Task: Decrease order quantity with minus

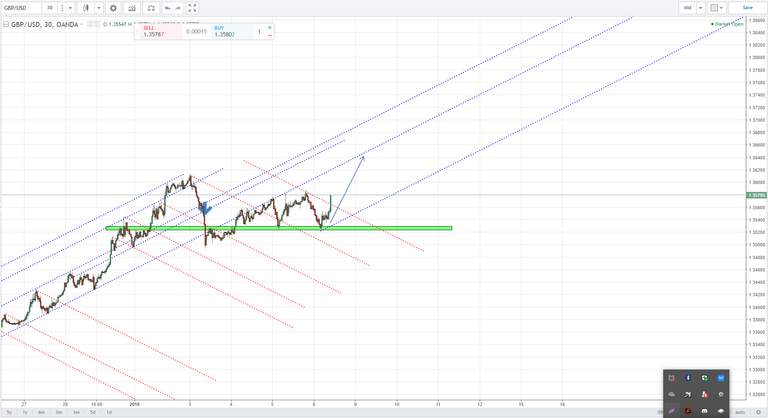Action: 270,35
